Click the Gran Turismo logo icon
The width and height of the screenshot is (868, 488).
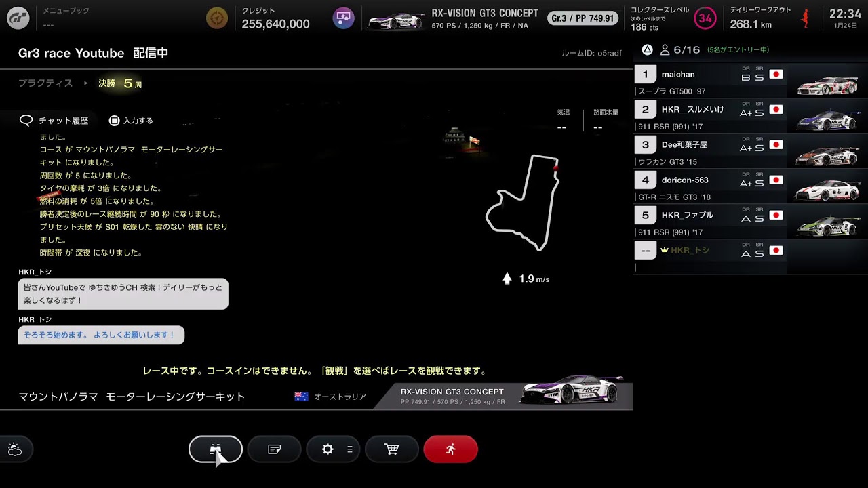(18, 18)
